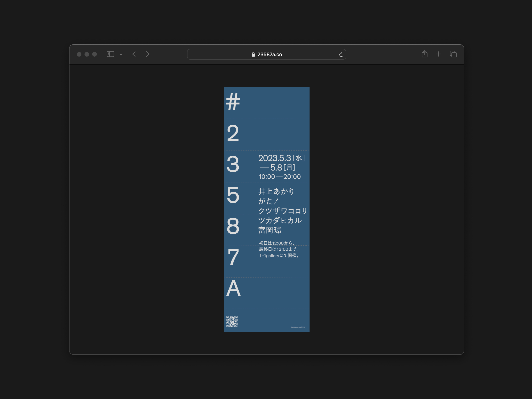Open a new tab with plus icon
Image resolution: width=532 pixels, height=399 pixels.
(x=438, y=54)
